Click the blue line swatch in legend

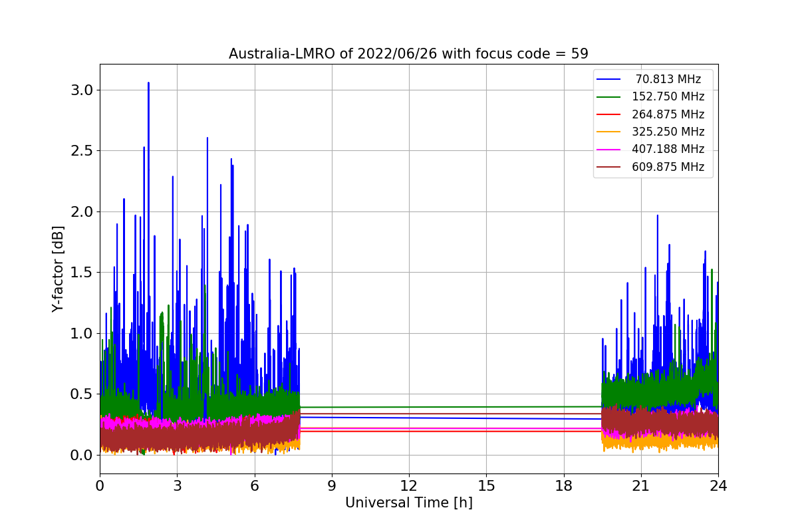click(x=609, y=79)
